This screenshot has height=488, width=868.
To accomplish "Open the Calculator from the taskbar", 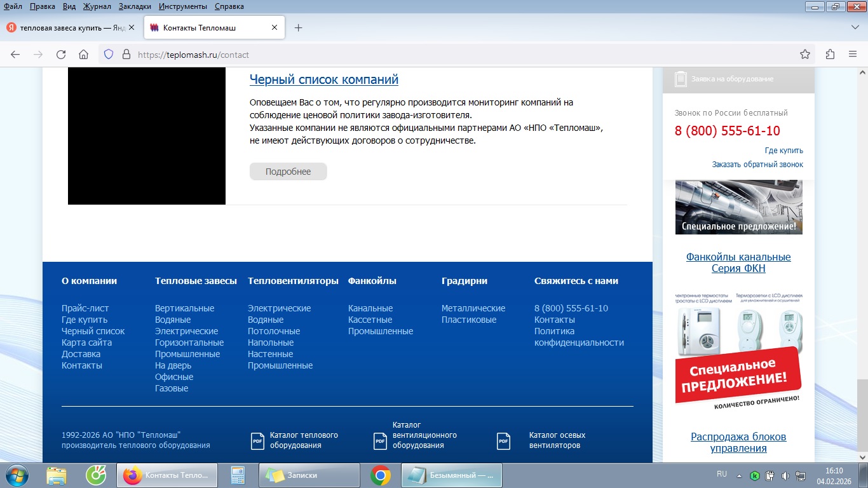I will point(238,475).
